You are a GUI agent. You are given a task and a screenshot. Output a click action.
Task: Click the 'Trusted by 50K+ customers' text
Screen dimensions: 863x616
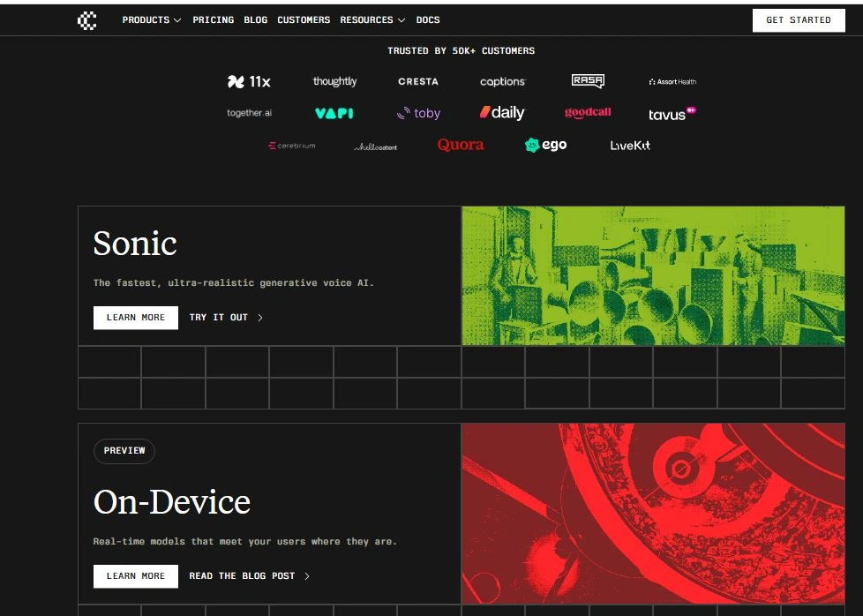pyautogui.click(x=462, y=50)
